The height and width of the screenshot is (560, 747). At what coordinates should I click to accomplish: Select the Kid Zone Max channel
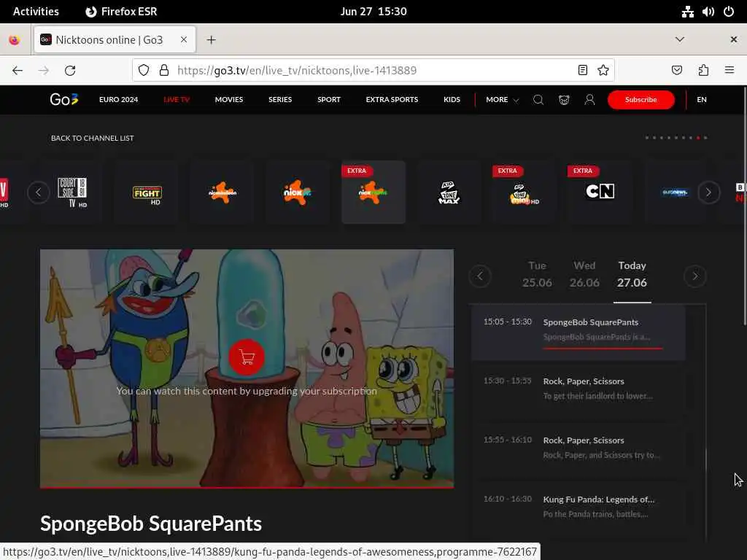tap(449, 192)
